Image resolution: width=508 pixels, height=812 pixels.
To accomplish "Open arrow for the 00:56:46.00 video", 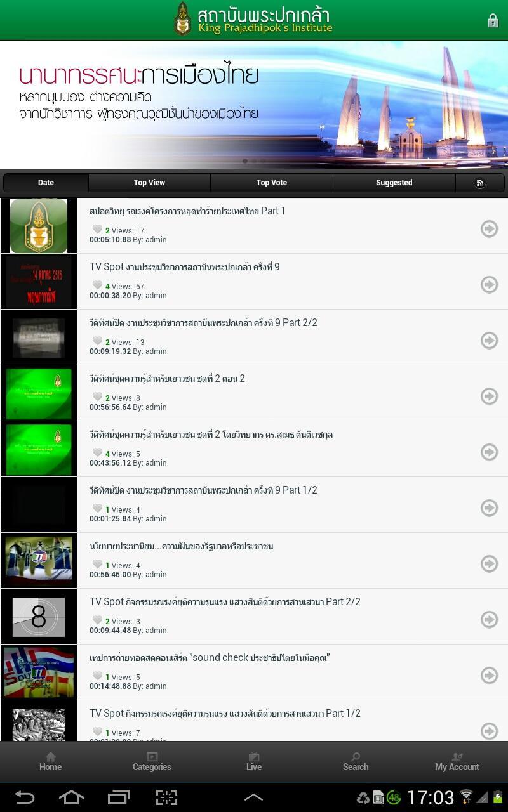I will coord(489,563).
